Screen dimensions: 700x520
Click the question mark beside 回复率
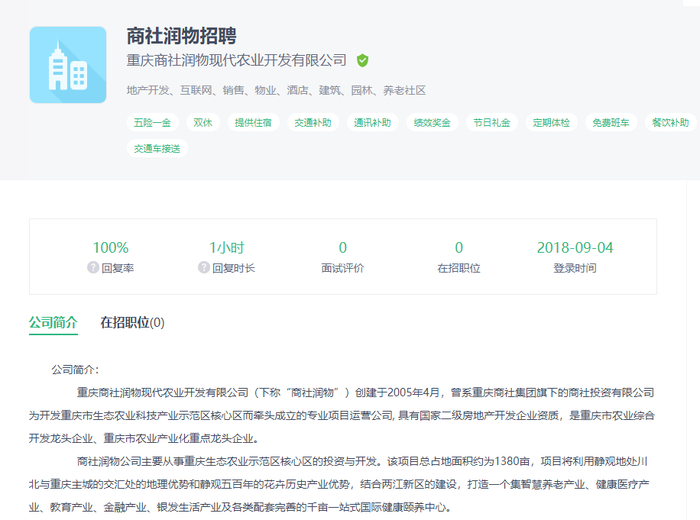click(x=93, y=267)
